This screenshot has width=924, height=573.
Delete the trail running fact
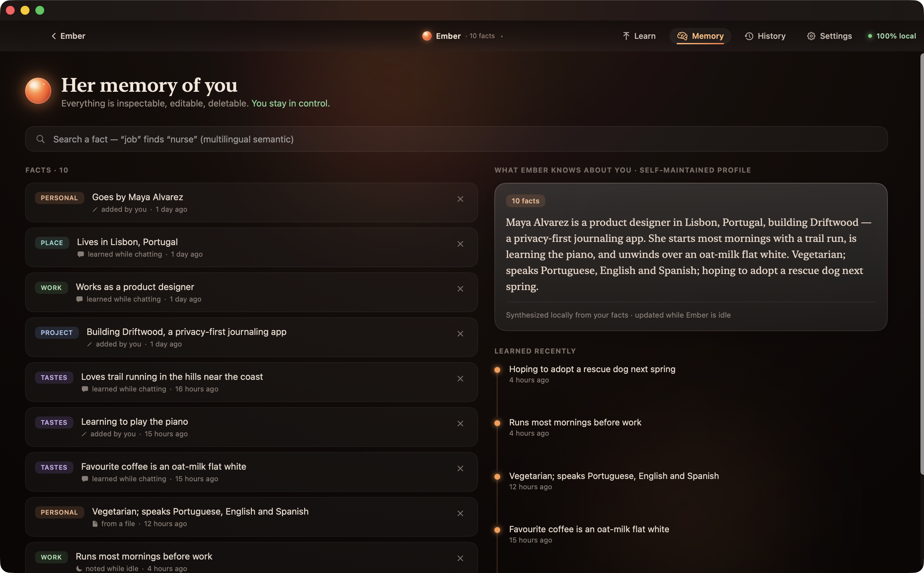point(460,379)
